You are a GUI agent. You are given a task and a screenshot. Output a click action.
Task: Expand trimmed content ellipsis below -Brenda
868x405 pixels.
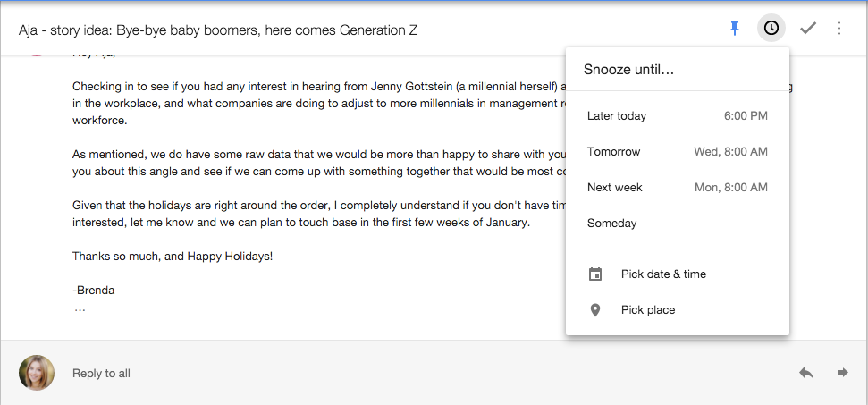(x=80, y=310)
